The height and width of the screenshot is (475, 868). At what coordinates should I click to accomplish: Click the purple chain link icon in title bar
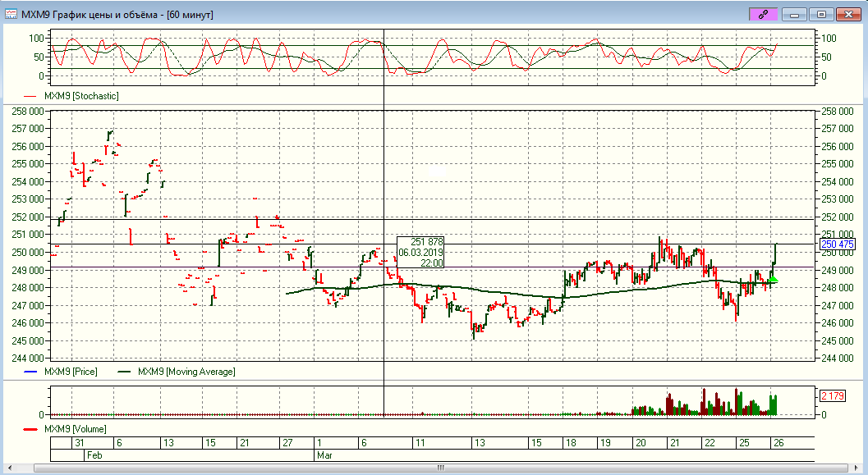coord(763,14)
